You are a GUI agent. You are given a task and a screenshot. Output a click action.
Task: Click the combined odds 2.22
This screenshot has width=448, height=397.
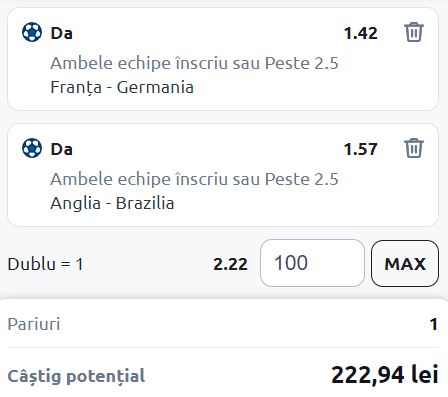point(230,264)
